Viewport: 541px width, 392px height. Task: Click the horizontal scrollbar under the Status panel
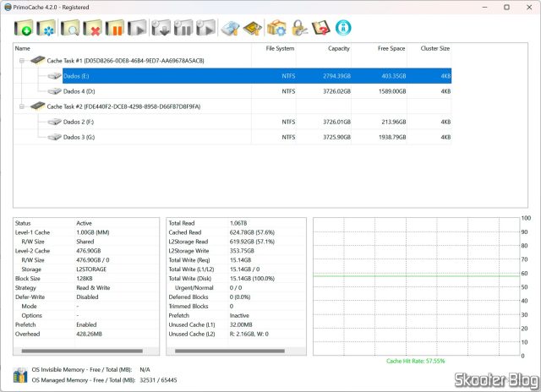point(82,351)
